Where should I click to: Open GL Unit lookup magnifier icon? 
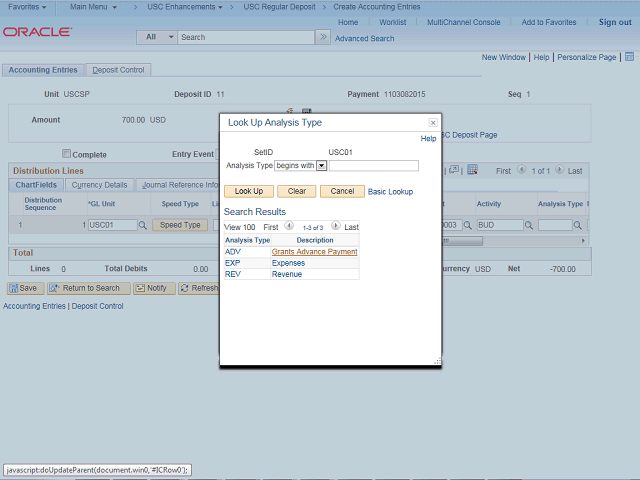click(142, 225)
